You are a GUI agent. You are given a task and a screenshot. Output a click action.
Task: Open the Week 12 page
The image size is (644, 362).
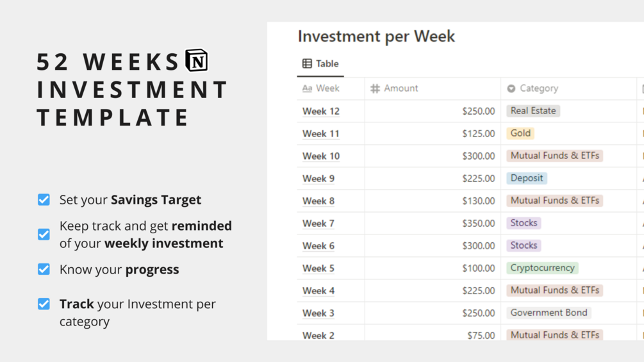click(321, 111)
